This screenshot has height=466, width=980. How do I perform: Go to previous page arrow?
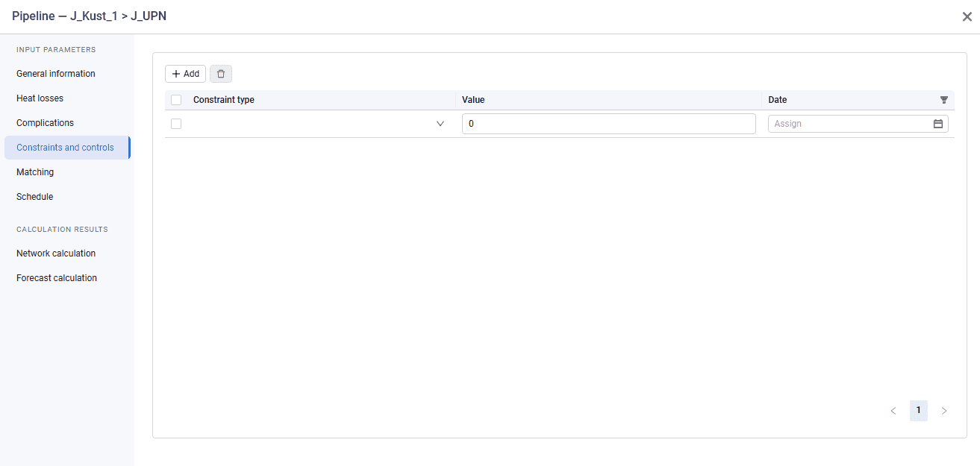pyautogui.click(x=893, y=411)
